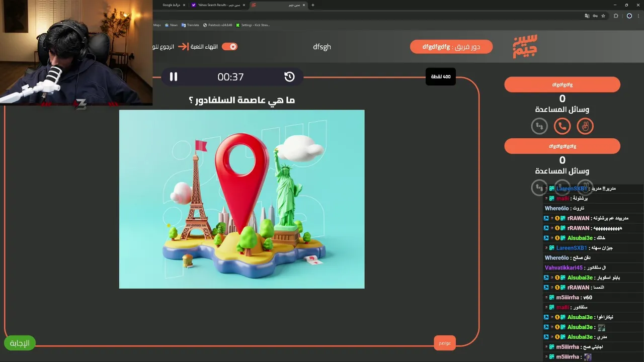
Task: Click the webcam overlay of the streamer
Action: tap(76, 53)
